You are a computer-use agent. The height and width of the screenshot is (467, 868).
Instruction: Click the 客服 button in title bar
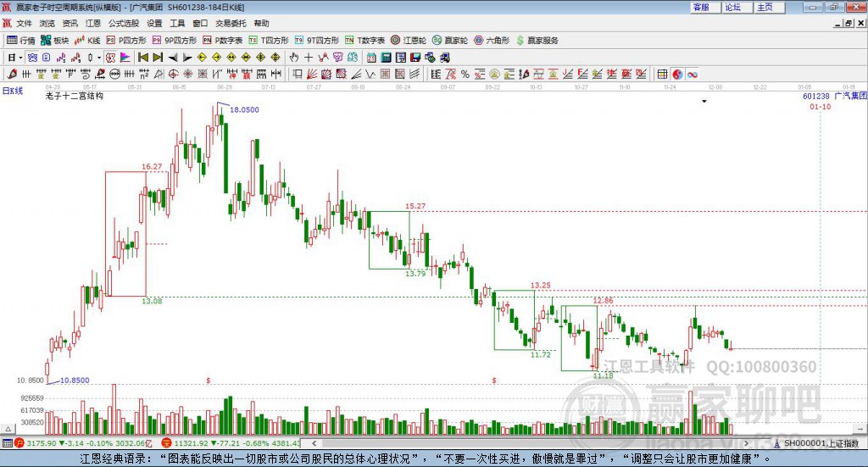[x=704, y=7]
